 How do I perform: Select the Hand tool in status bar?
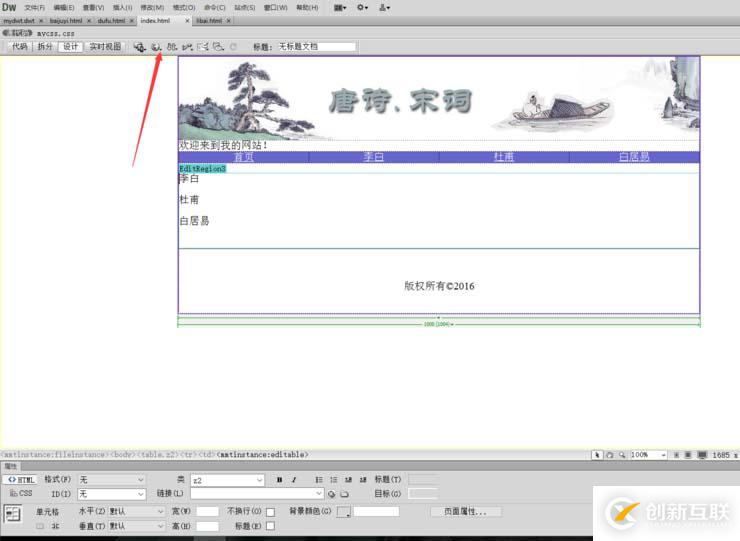pyautogui.click(x=610, y=455)
